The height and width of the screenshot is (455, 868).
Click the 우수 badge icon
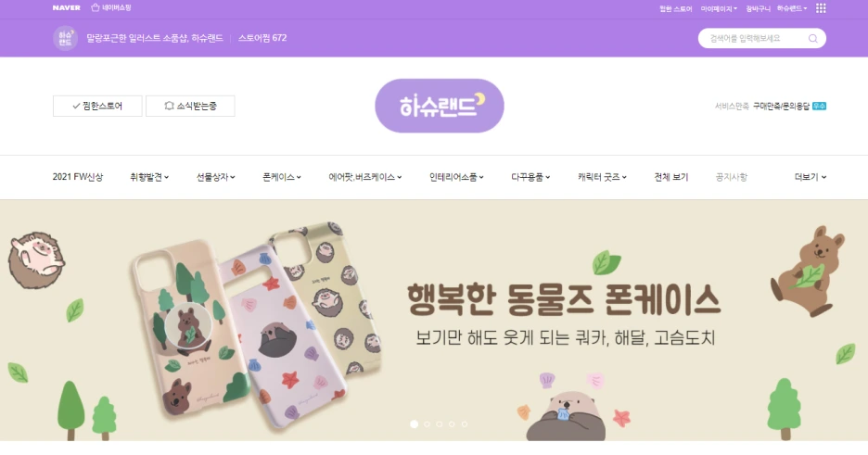pyautogui.click(x=819, y=107)
